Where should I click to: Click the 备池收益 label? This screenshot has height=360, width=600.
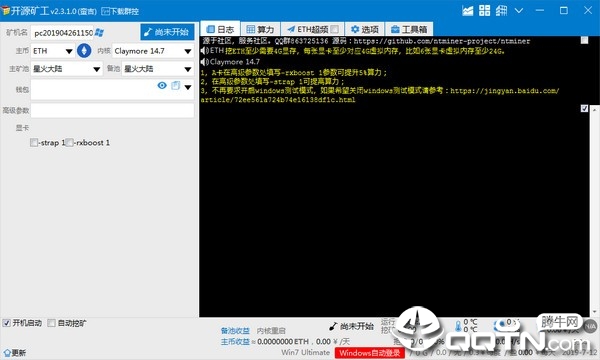pos(235,331)
